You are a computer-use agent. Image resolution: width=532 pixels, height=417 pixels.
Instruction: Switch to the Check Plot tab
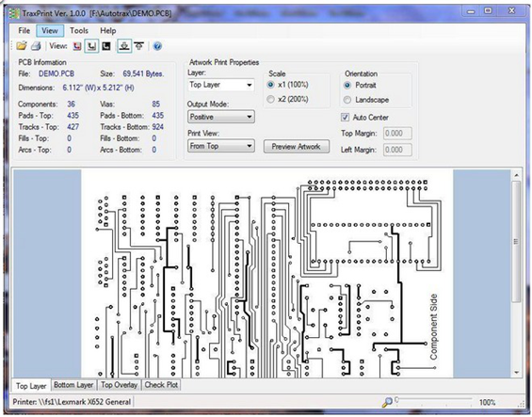click(161, 385)
